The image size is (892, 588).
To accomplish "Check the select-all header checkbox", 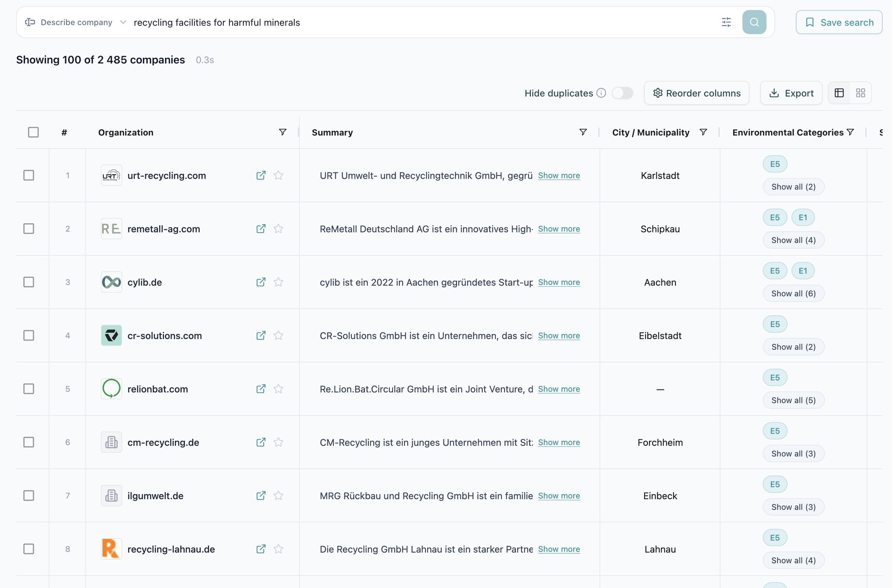I will click(34, 132).
